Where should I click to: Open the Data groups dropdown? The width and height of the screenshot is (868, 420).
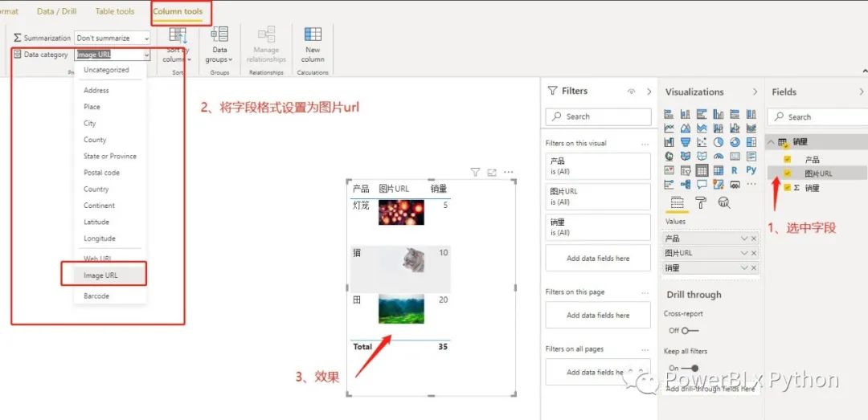pyautogui.click(x=219, y=47)
